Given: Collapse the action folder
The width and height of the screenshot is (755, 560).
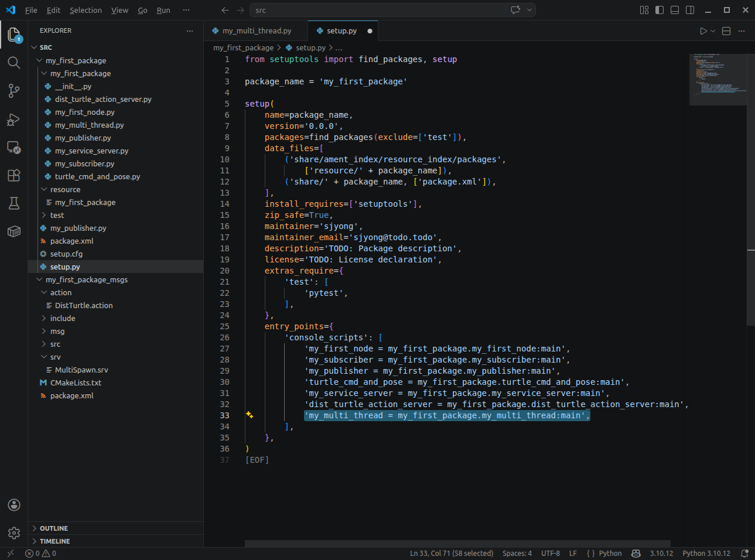Looking at the screenshot, I should click(115, 292).
